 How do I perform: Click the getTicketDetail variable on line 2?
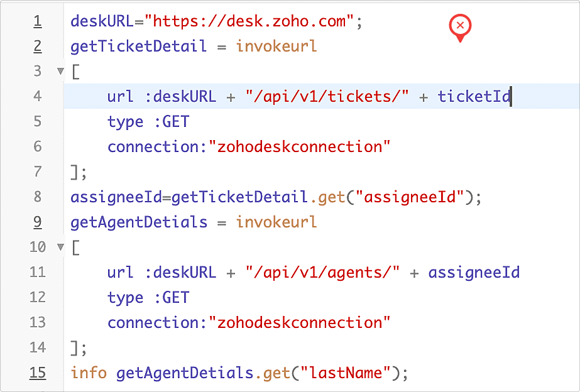coord(138,46)
